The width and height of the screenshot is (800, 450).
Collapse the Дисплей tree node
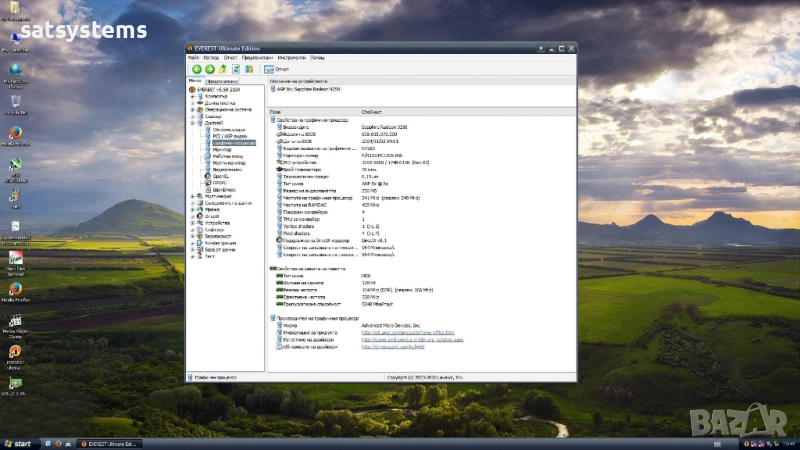(x=191, y=123)
